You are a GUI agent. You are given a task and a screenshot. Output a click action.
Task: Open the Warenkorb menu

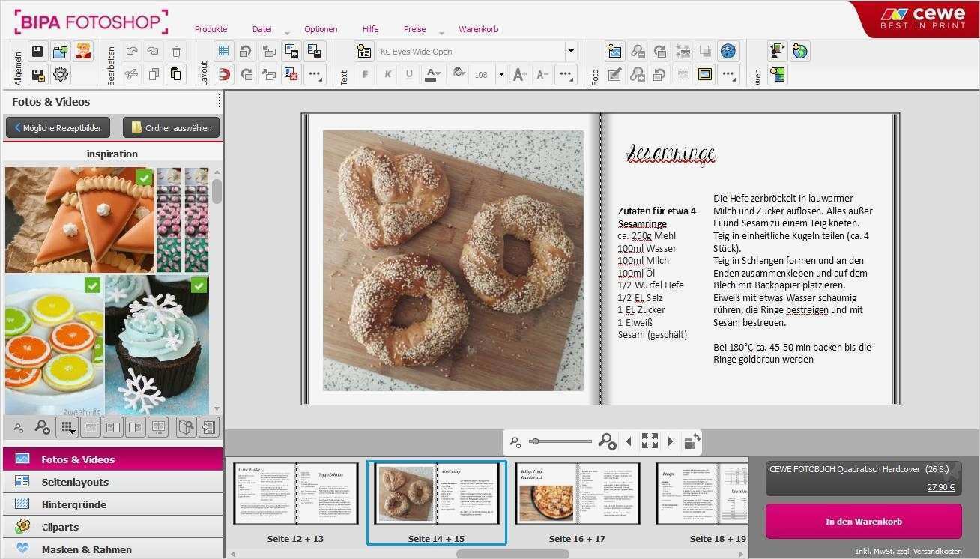tap(478, 29)
